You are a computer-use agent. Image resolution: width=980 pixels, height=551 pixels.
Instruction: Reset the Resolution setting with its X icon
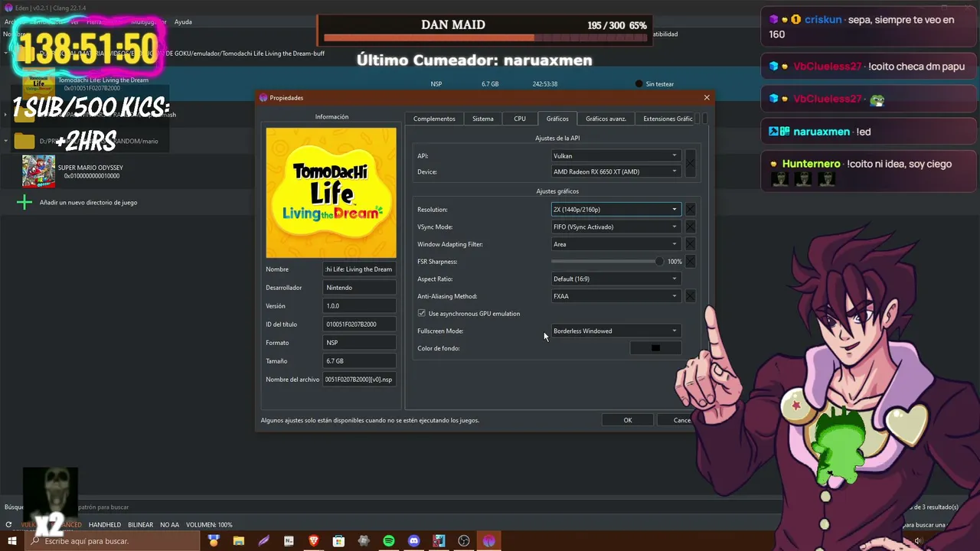click(x=690, y=210)
